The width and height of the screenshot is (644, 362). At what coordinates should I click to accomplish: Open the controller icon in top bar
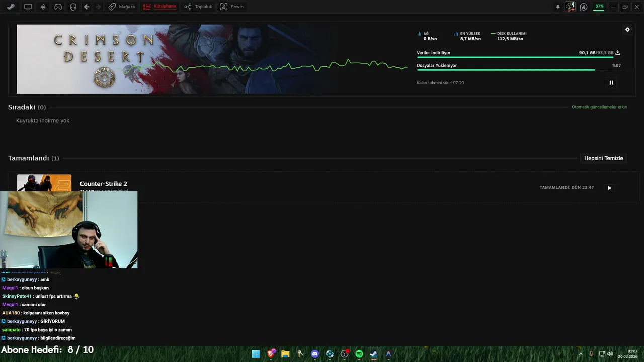[x=58, y=7]
